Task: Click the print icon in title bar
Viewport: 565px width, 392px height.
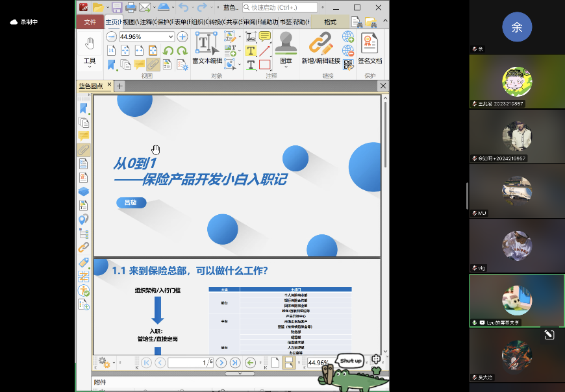Action: (x=130, y=7)
